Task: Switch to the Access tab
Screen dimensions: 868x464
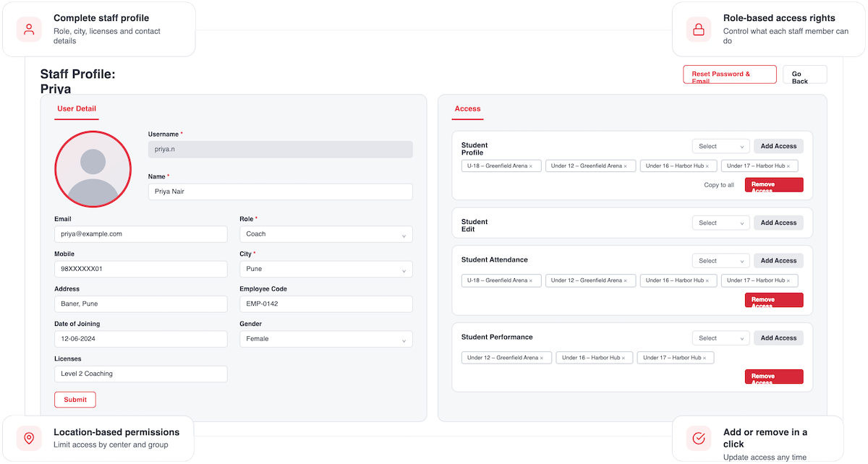Action: pyautogui.click(x=467, y=109)
